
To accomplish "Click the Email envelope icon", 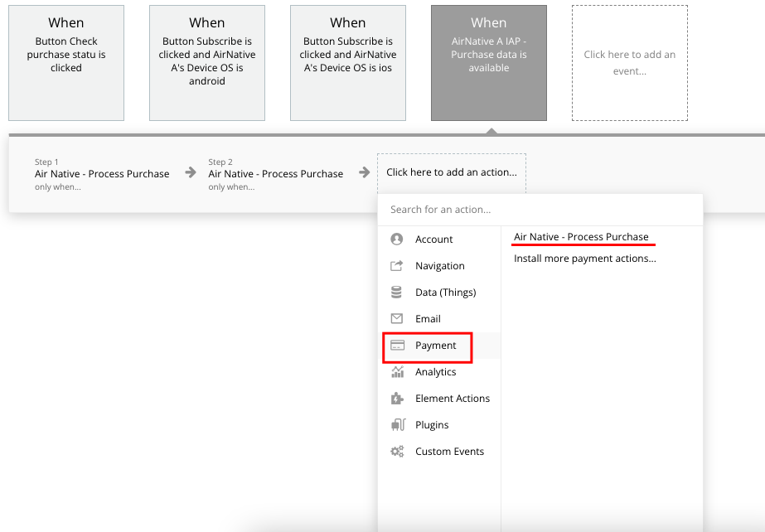I will click(x=397, y=319).
